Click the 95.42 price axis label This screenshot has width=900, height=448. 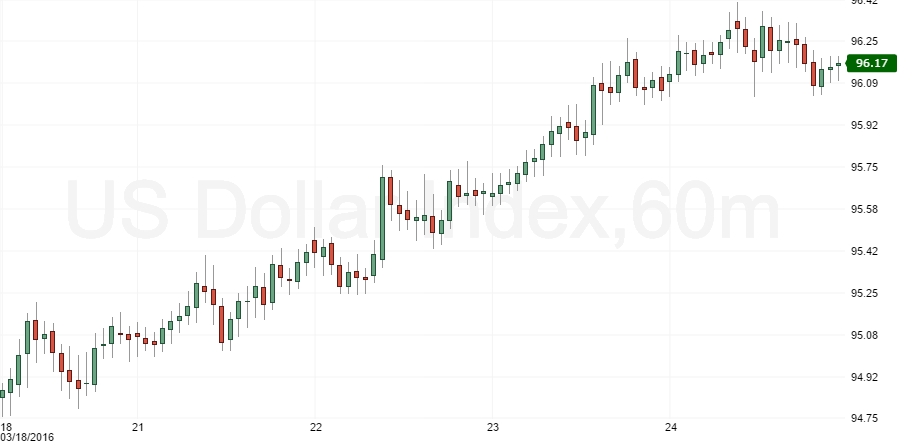pos(864,251)
